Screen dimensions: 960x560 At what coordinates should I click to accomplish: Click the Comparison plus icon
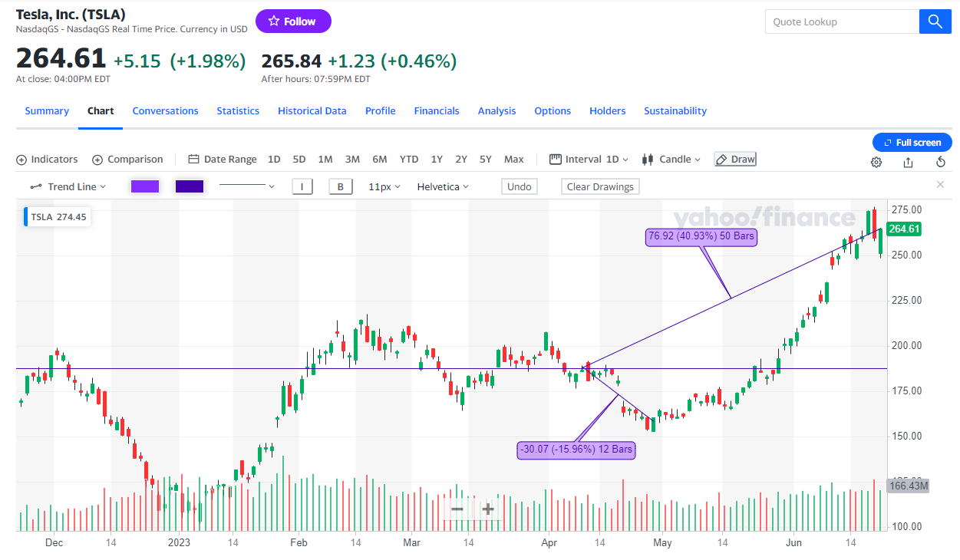pos(97,160)
